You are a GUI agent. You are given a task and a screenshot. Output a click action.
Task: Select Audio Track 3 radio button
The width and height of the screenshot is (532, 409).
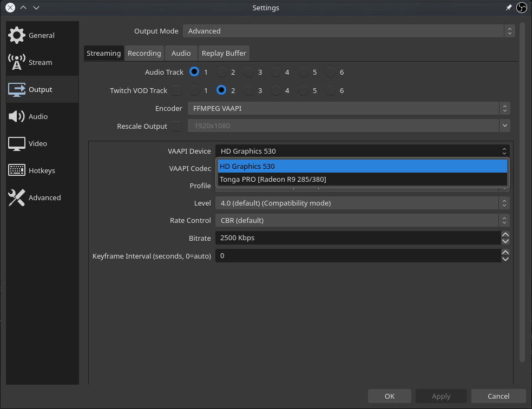point(249,71)
